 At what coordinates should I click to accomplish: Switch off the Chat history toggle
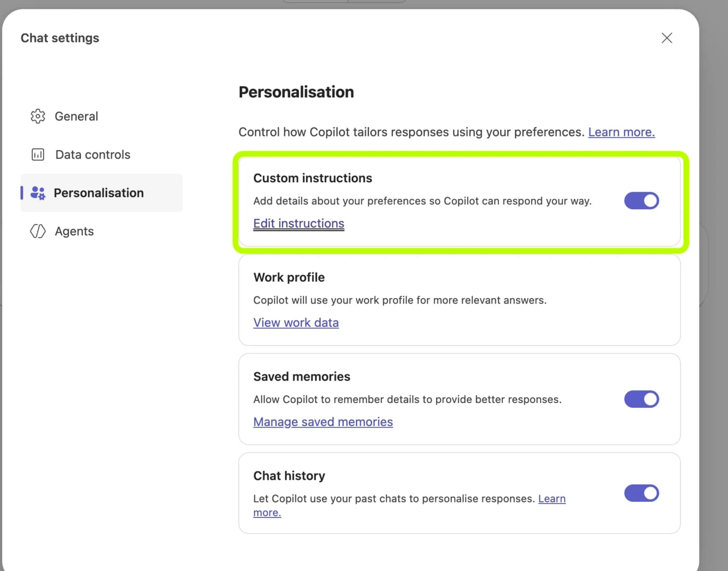pos(641,493)
